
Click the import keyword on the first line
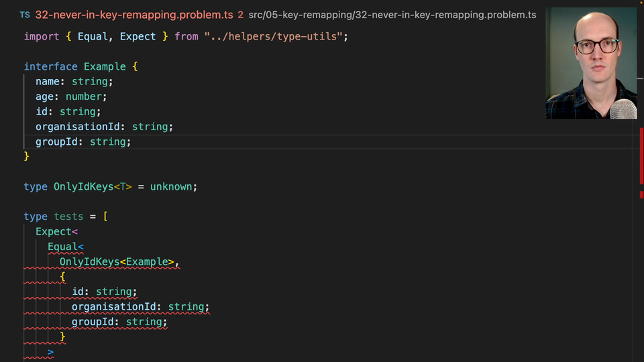click(42, 36)
